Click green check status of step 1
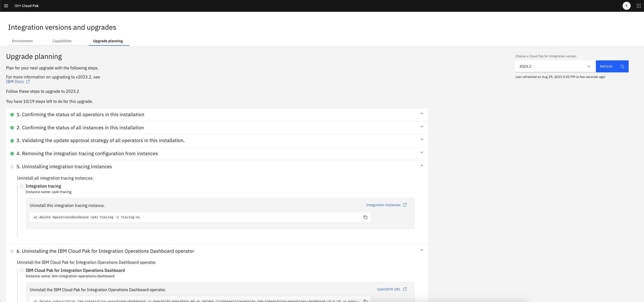 [x=12, y=115]
